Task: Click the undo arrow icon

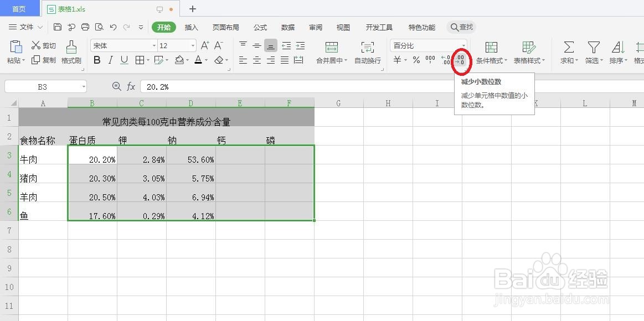Action: tap(114, 27)
